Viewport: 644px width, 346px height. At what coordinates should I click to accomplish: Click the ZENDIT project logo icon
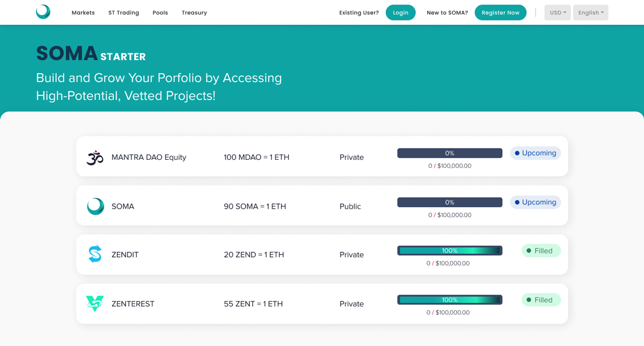click(95, 254)
